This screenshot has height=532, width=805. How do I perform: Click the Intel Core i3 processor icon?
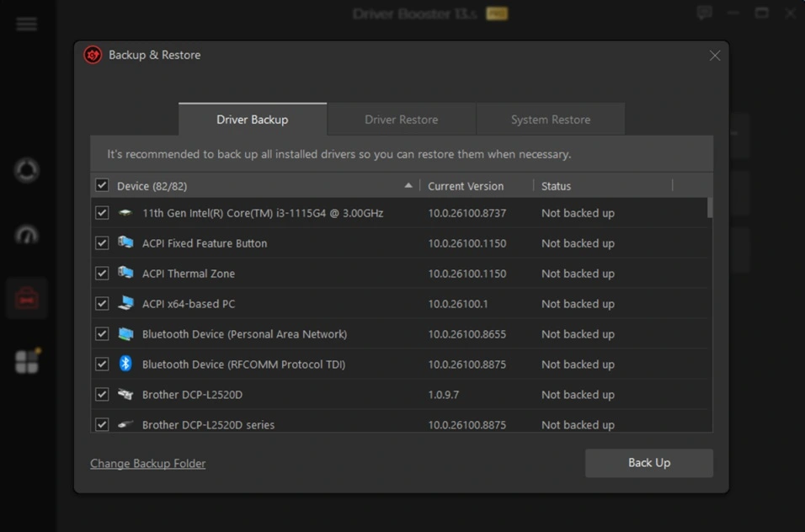point(125,212)
